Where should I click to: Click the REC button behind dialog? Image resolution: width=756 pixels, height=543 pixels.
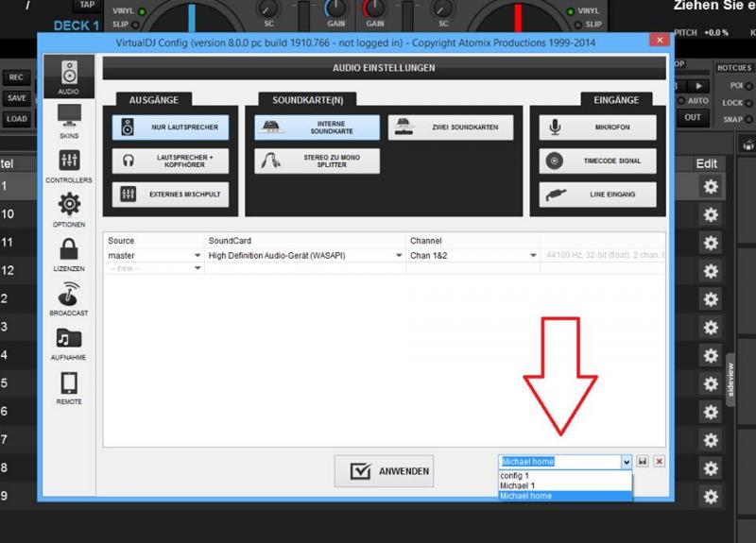(x=16, y=77)
